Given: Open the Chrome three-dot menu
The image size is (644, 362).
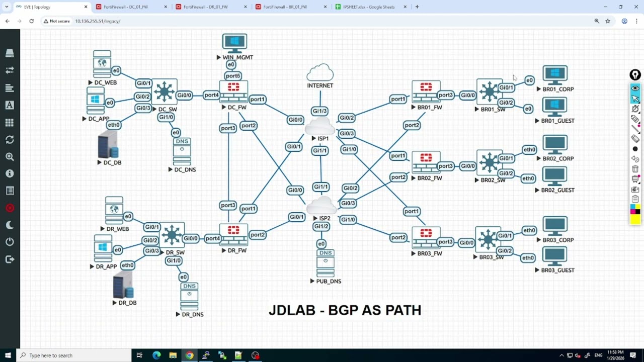Looking at the screenshot, I should 636,21.
